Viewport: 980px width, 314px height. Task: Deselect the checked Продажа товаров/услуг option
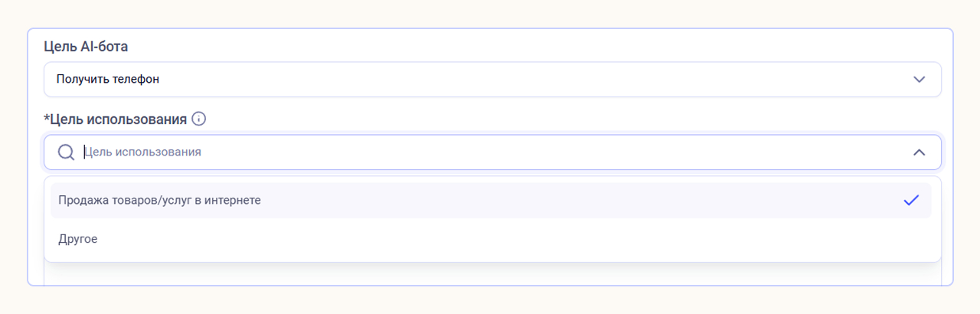[490, 201]
